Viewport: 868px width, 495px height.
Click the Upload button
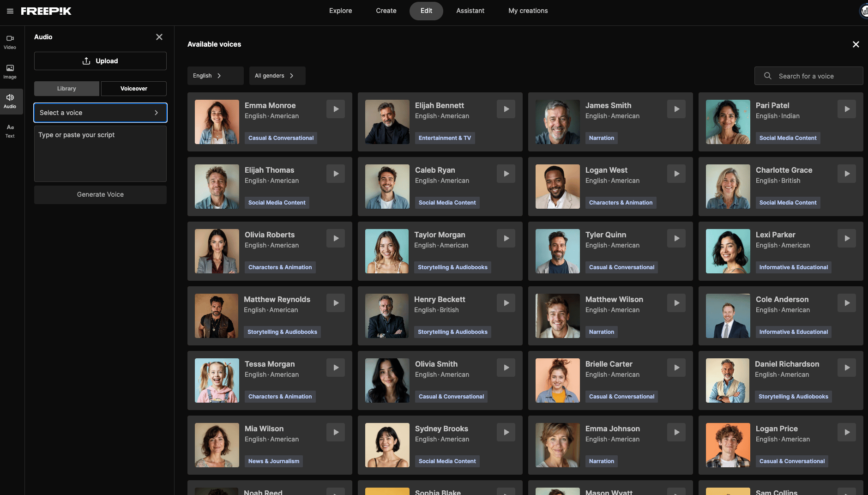100,61
